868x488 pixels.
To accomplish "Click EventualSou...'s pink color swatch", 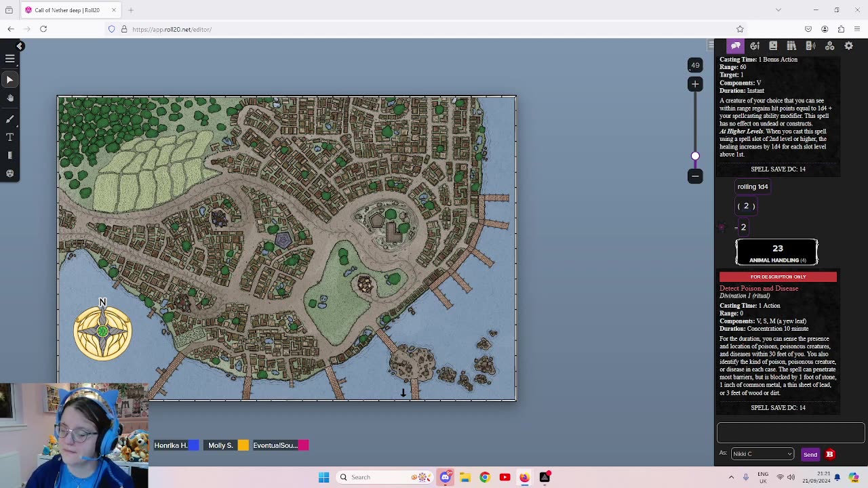I will [x=304, y=445].
